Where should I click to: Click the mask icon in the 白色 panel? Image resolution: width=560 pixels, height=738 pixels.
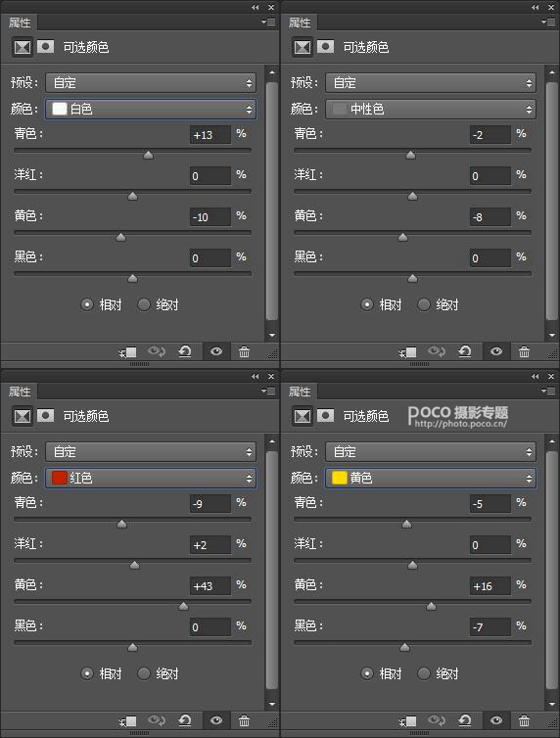point(45,47)
